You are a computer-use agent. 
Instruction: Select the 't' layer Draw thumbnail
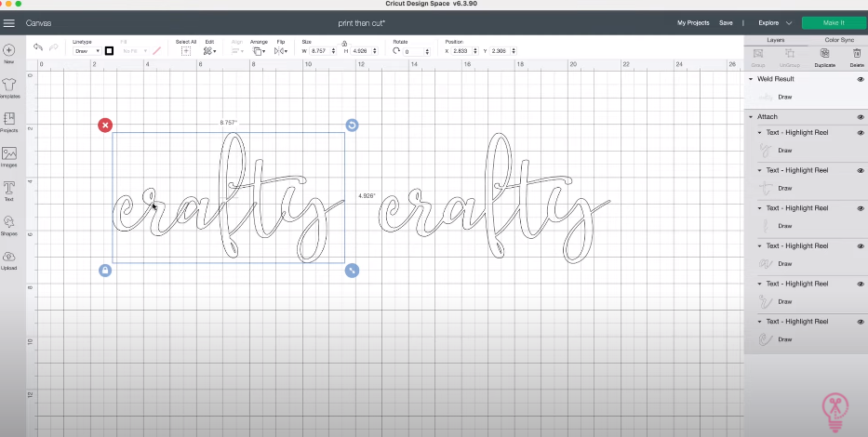765,188
